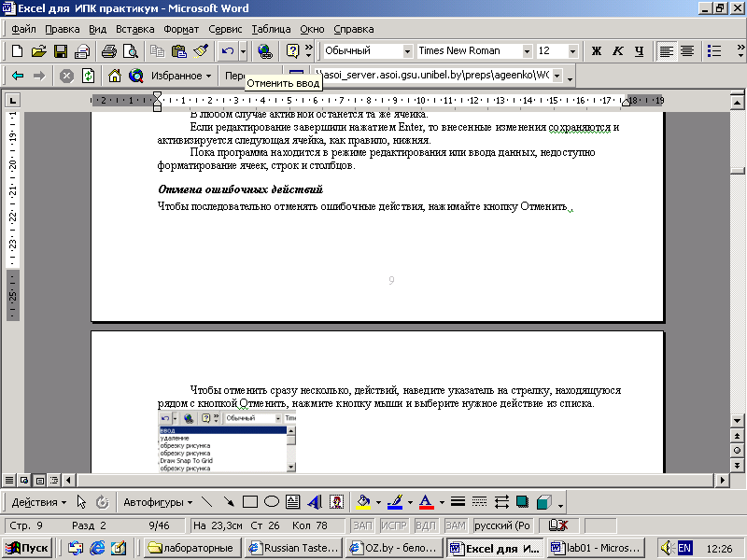747x560 pixels.
Task: Switch to Russian Taste taskbar window
Action: click(x=293, y=548)
